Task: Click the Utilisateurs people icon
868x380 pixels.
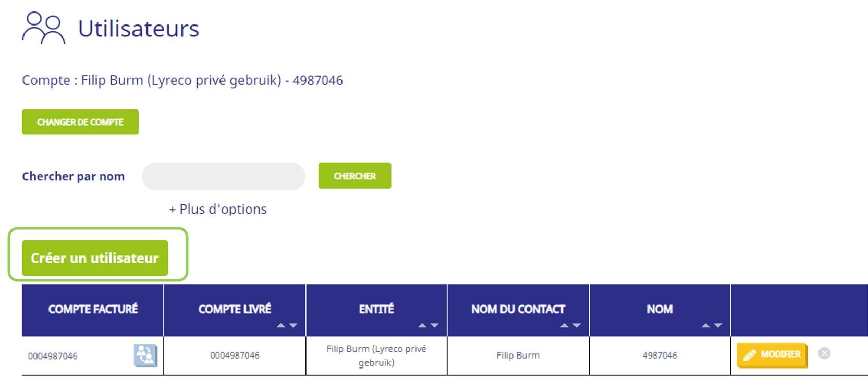Action: [44, 28]
